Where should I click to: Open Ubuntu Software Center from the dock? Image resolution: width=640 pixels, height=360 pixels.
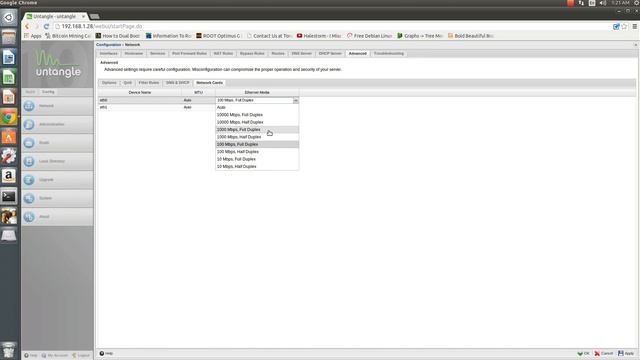[9, 136]
